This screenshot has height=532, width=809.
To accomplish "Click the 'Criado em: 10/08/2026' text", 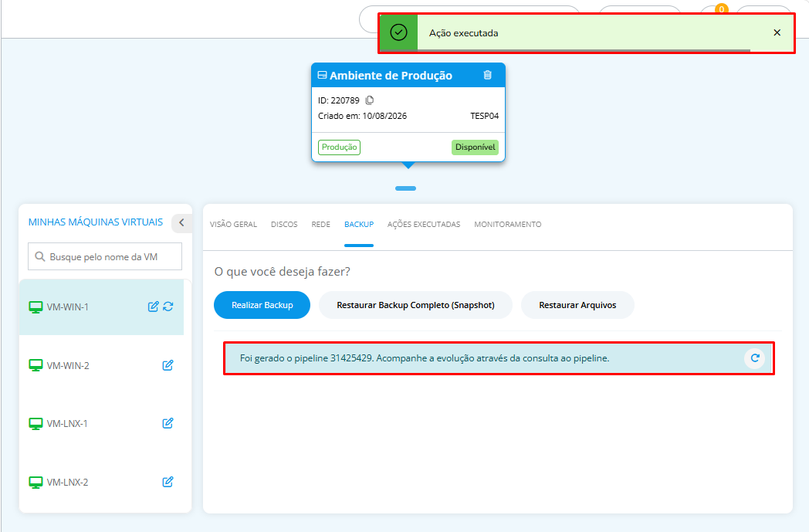I will [x=362, y=116].
